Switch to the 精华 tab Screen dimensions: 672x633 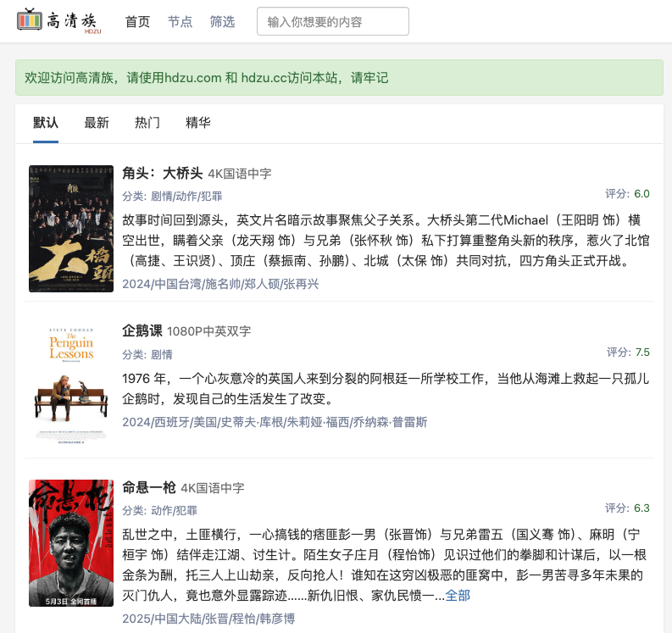point(198,123)
